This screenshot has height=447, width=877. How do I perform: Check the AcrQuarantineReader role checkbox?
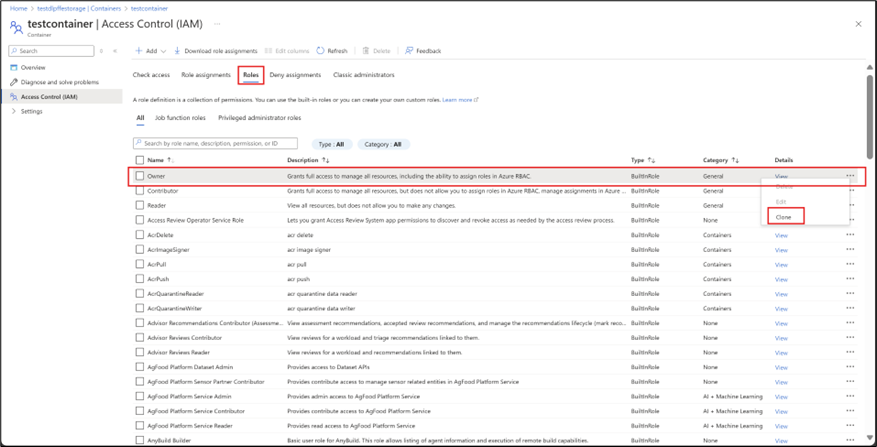[140, 294]
